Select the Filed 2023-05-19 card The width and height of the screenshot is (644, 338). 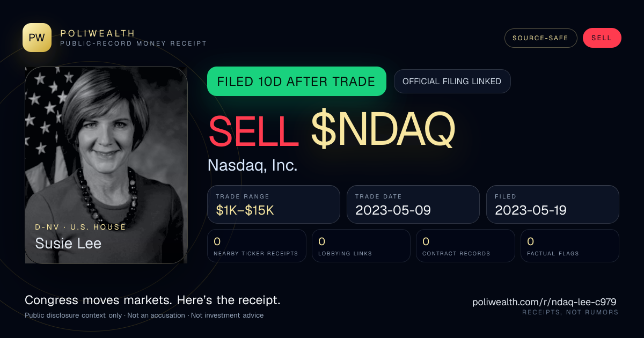[552, 204]
